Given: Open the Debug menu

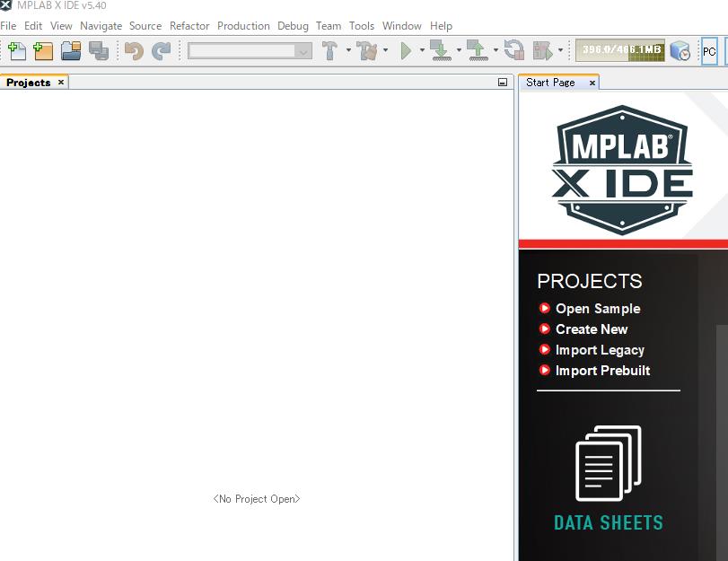Looking at the screenshot, I should [x=293, y=26].
